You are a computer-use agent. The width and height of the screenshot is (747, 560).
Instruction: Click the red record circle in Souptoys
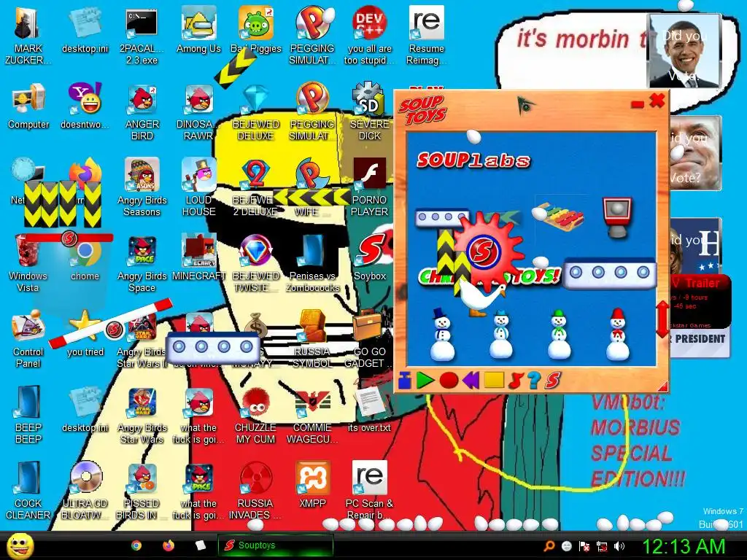pos(449,381)
